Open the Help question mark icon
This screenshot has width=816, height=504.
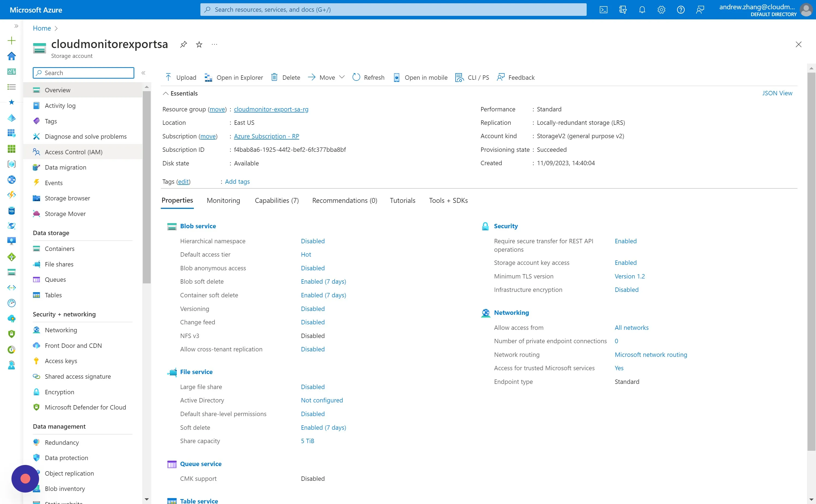click(x=681, y=10)
